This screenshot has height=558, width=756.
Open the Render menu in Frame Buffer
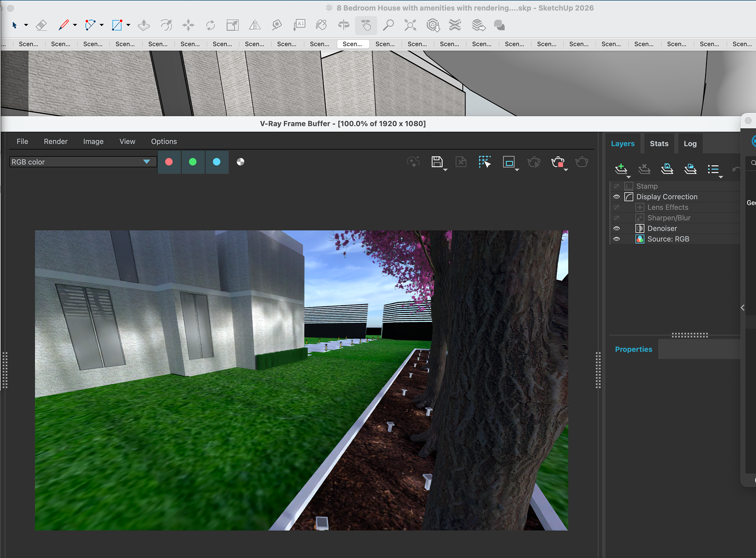56,141
